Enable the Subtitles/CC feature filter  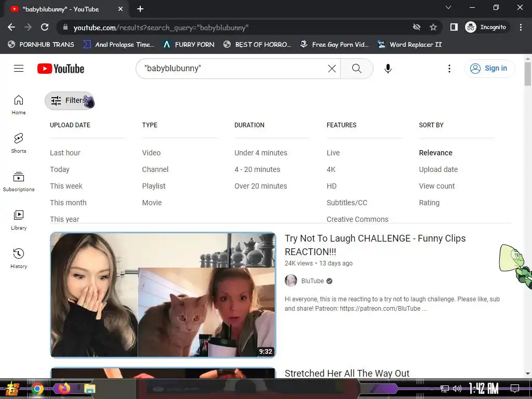347,203
